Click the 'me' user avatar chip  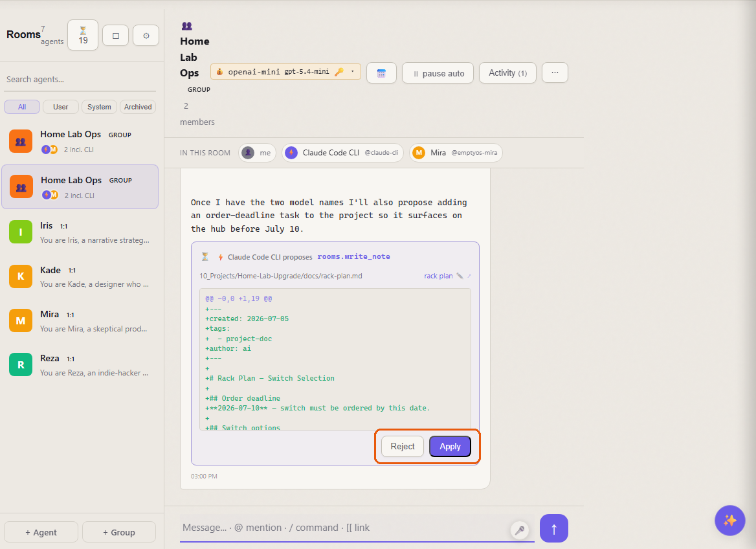coord(257,153)
